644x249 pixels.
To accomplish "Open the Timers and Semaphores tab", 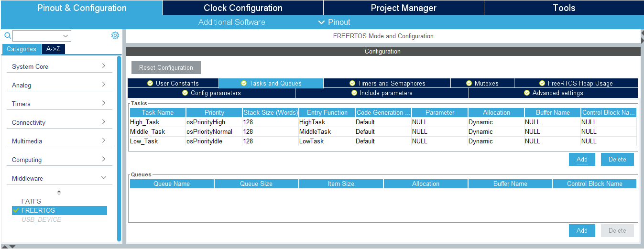I will tap(387, 83).
